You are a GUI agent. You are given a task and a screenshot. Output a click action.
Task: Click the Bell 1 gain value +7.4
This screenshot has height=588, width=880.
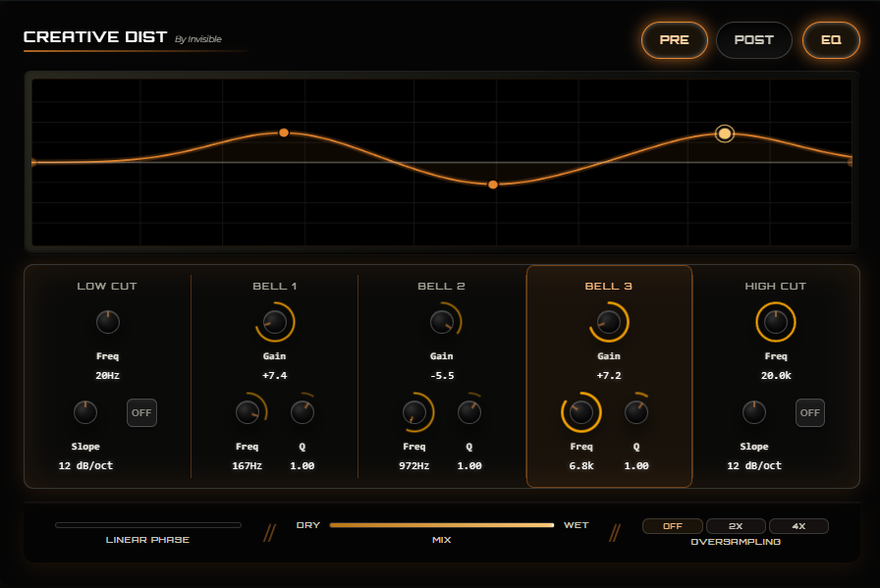(x=274, y=375)
